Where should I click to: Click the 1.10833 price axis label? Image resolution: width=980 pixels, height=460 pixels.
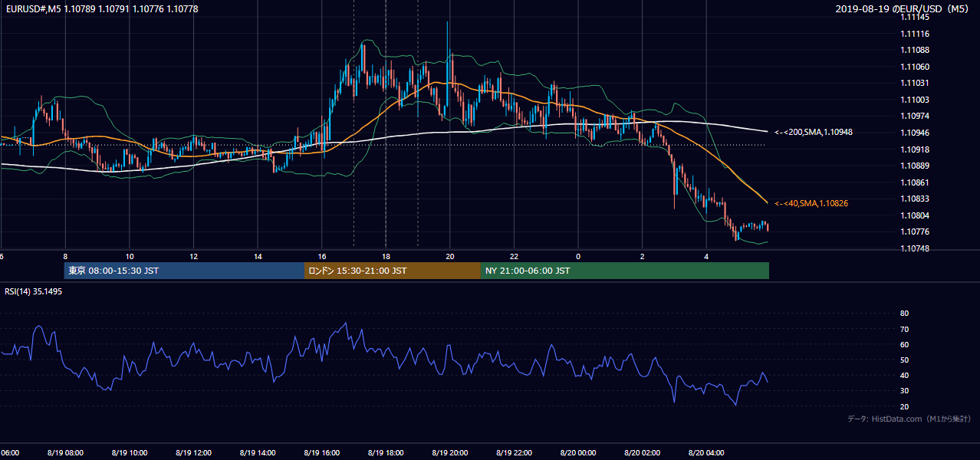915,199
